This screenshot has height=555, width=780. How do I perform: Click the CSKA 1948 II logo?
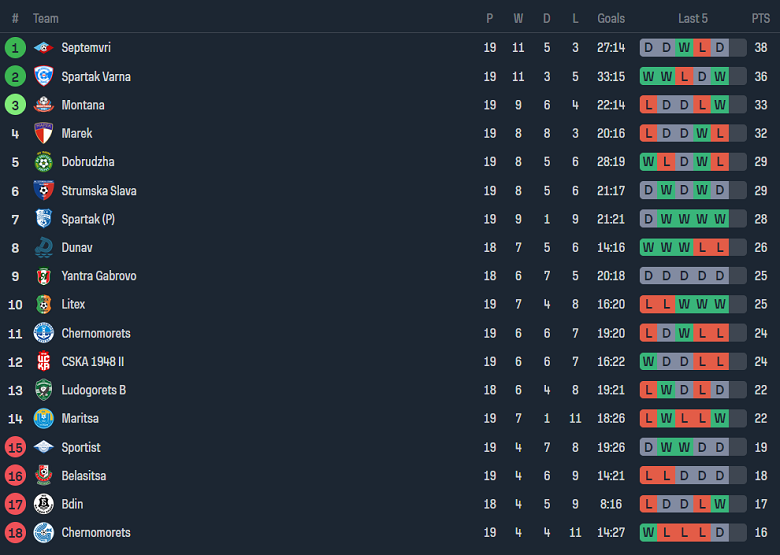tap(43, 361)
